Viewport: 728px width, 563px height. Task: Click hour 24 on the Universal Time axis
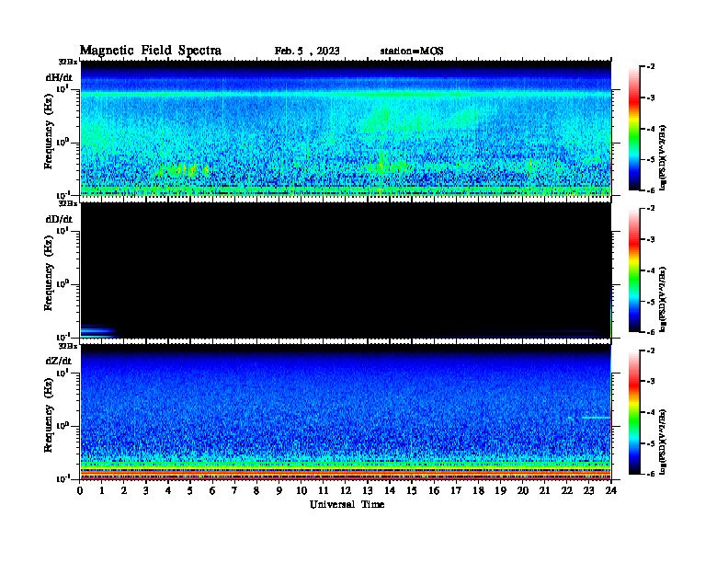(611, 490)
